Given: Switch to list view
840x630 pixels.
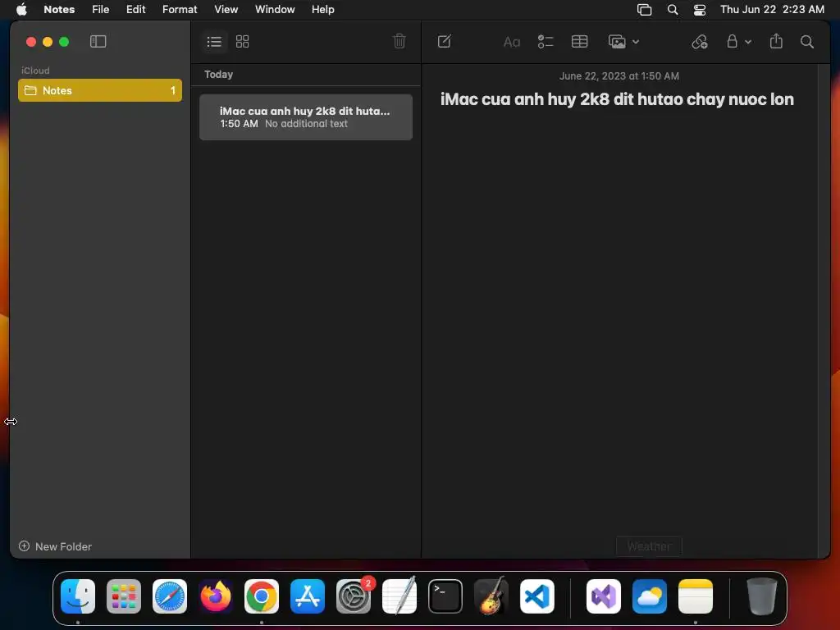Looking at the screenshot, I should click(x=214, y=41).
